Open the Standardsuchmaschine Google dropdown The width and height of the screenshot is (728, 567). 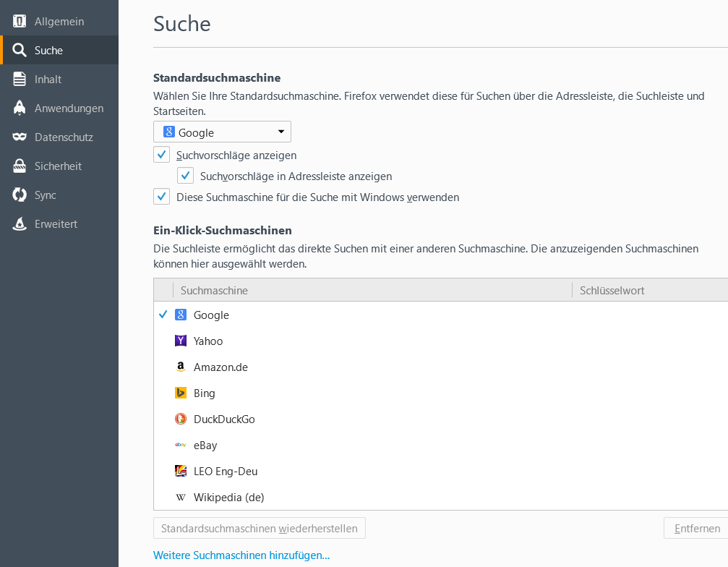pos(222,132)
